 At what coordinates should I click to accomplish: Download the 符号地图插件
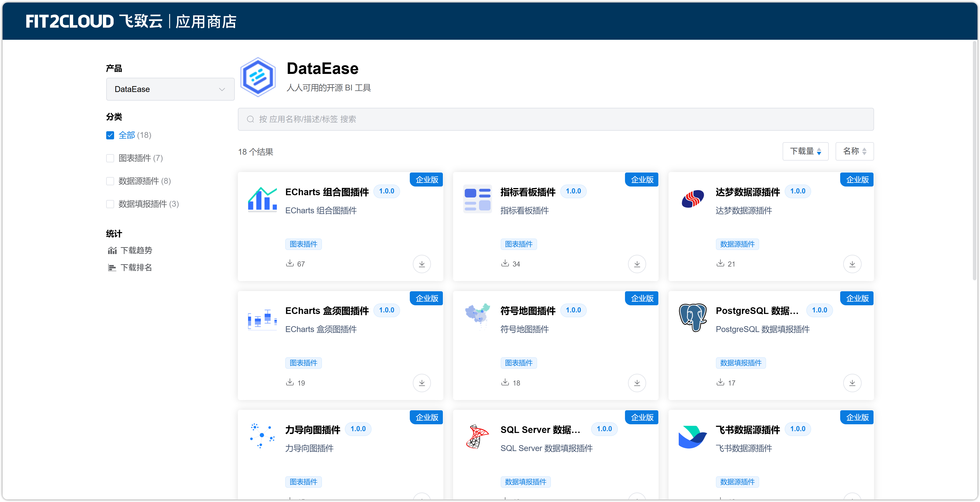pyautogui.click(x=637, y=383)
